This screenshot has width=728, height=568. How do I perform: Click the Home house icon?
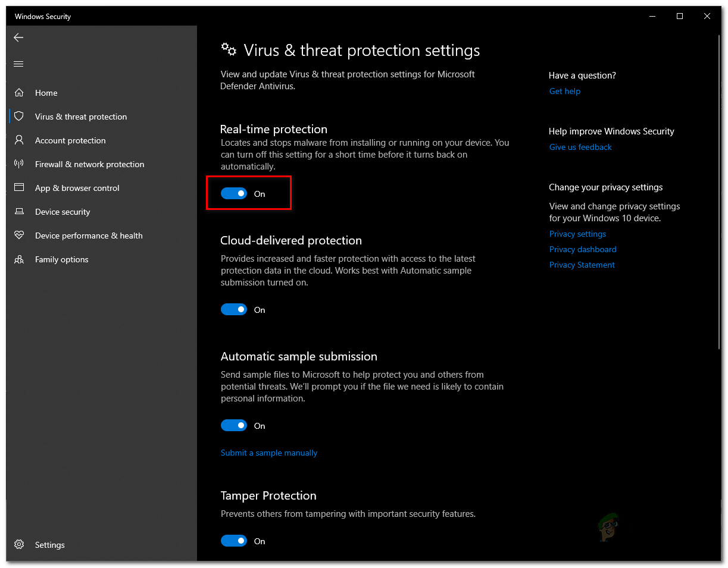coord(19,93)
